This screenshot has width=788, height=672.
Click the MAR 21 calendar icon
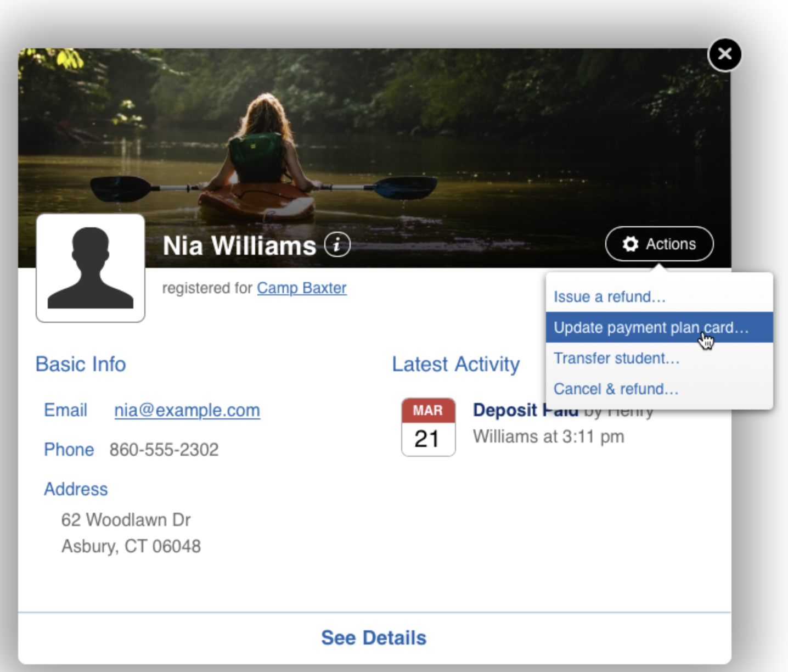click(x=428, y=427)
